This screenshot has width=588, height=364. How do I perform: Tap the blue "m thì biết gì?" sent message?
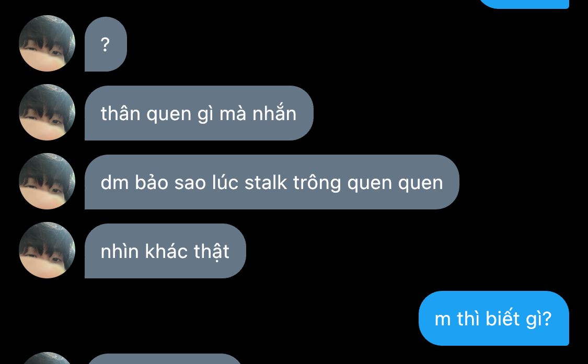click(x=494, y=318)
